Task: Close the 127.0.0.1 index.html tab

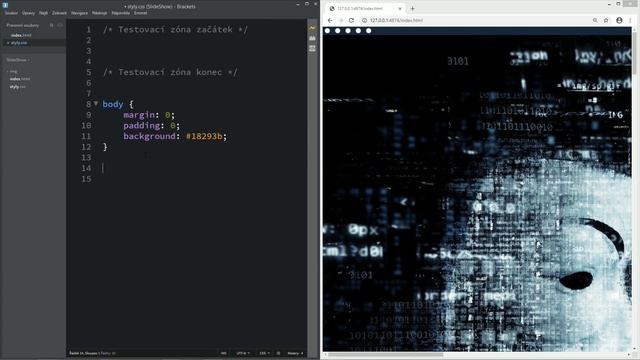Action: 400,9
